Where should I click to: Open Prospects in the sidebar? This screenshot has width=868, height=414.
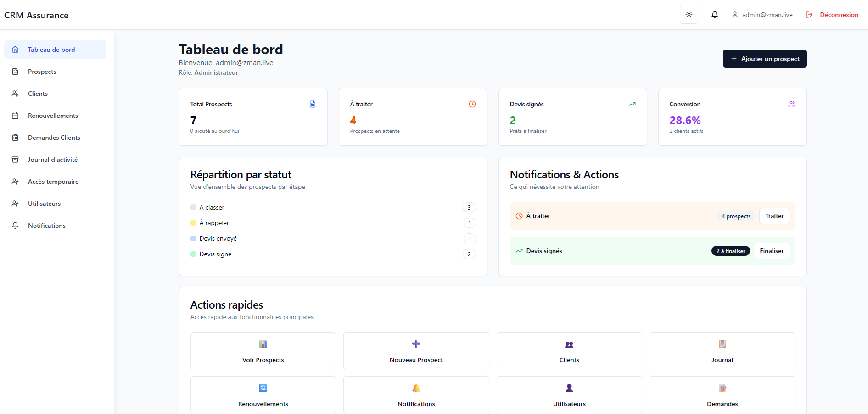42,72
